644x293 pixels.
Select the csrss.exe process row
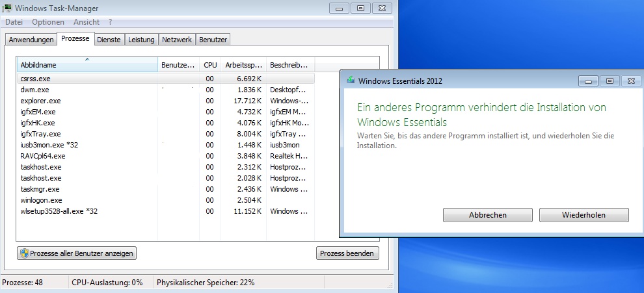coord(166,79)
